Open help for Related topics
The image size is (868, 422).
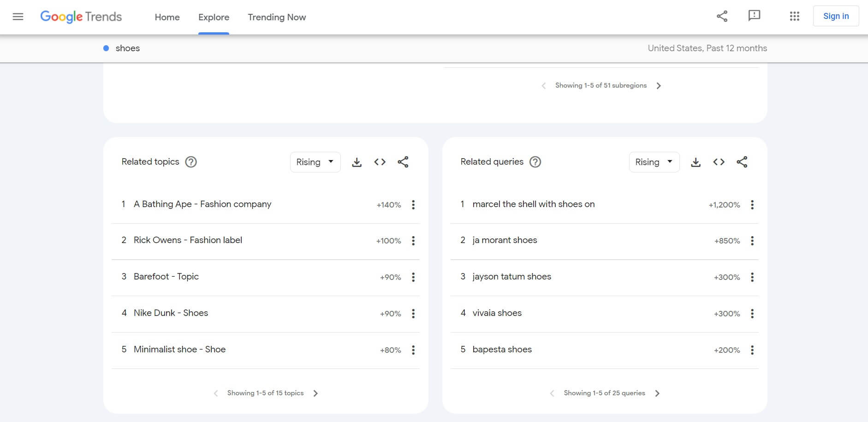pyautogui.click(x=190, y=162)
